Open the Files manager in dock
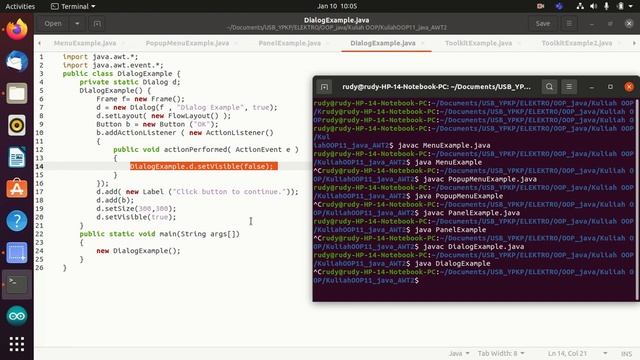 (x=17, y=93)
